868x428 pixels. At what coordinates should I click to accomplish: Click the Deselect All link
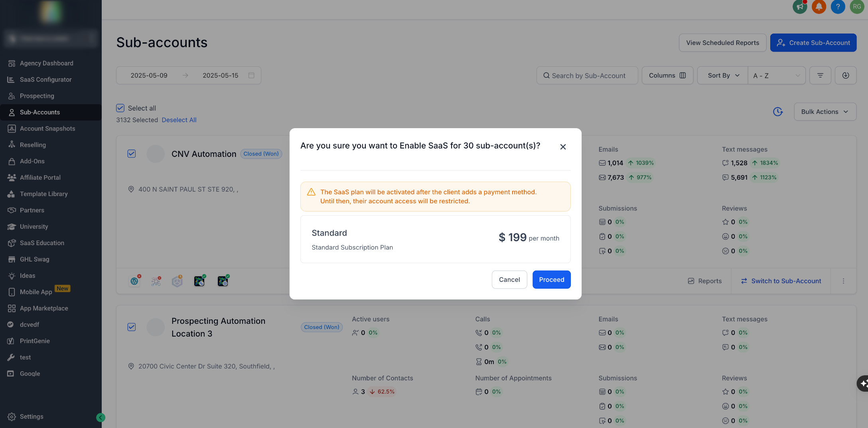coord(179,120)
